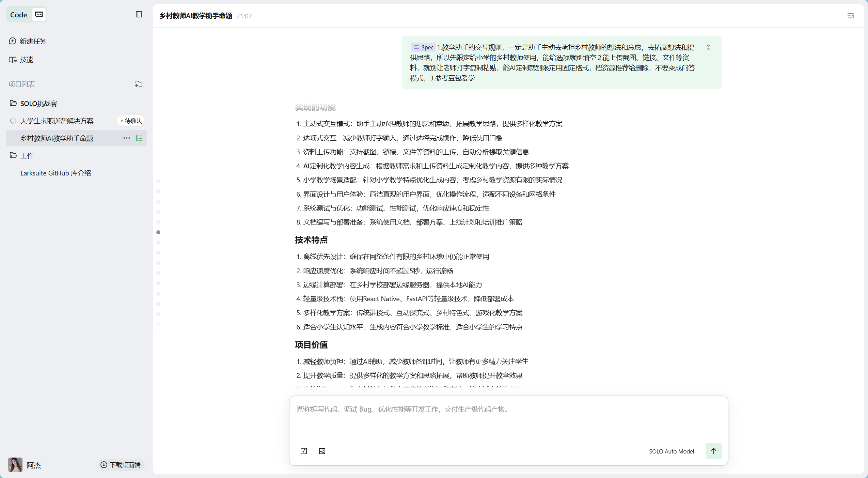Collapse the left sidebar panel icon

pyautogui.click(x=139, y=14)
